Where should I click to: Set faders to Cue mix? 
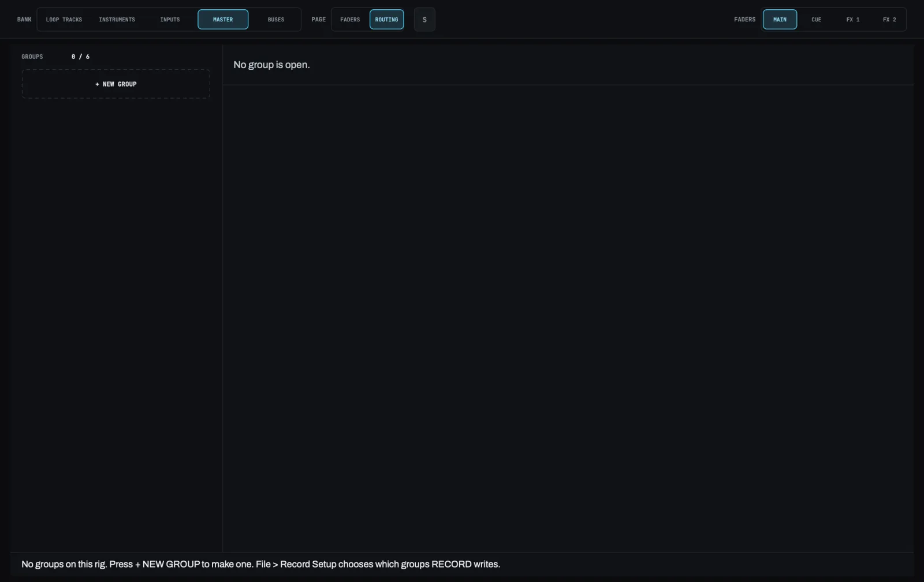point(816,20)
